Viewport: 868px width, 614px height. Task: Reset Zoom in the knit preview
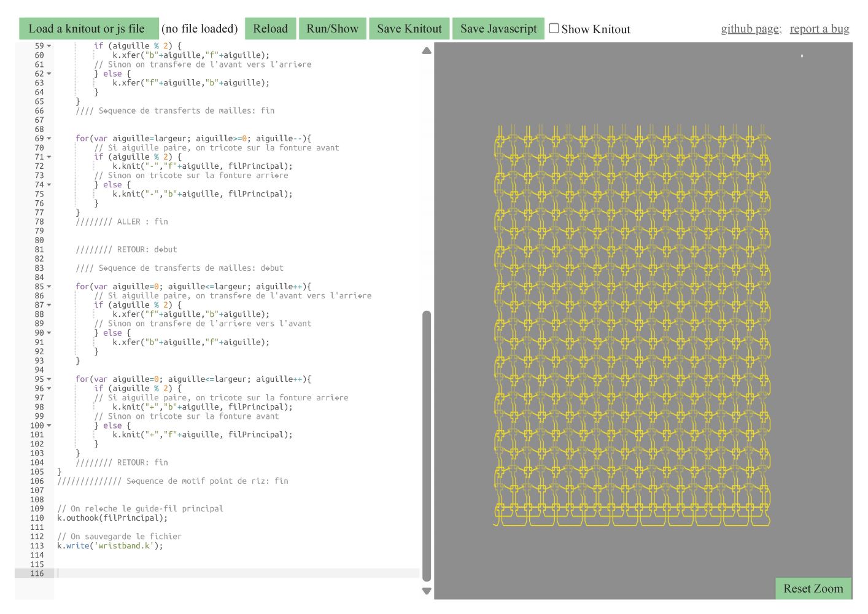click(813, 588)
